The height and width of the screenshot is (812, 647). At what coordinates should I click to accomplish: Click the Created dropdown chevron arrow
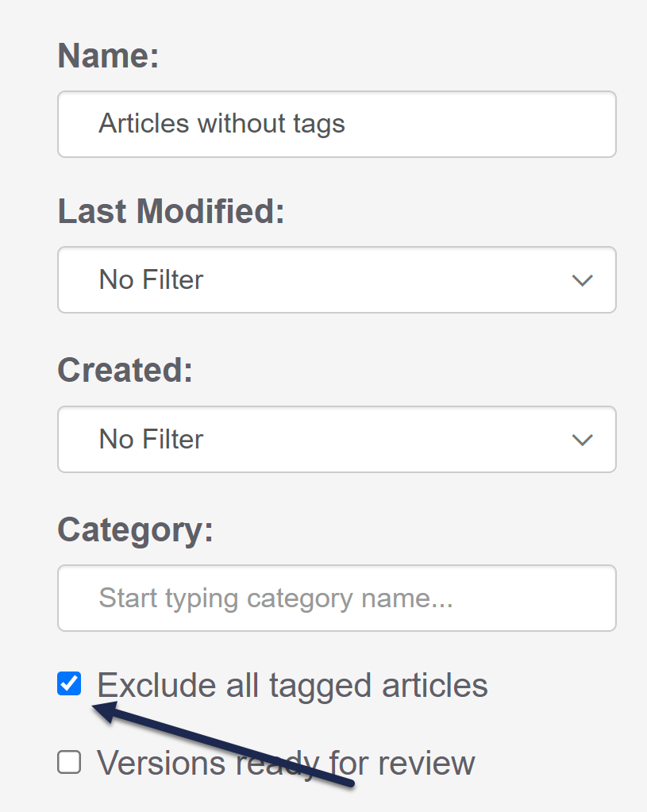[x=582, y=440]
